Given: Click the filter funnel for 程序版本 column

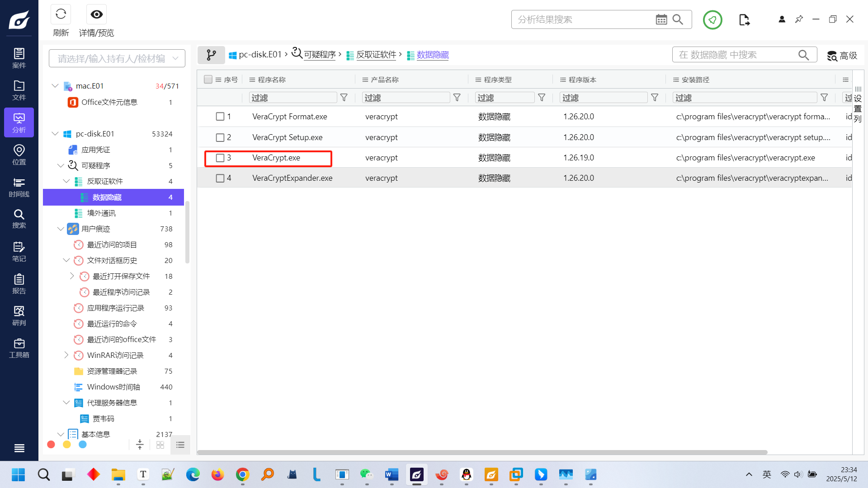Looking at the screenshot, I should pos(655,98).
